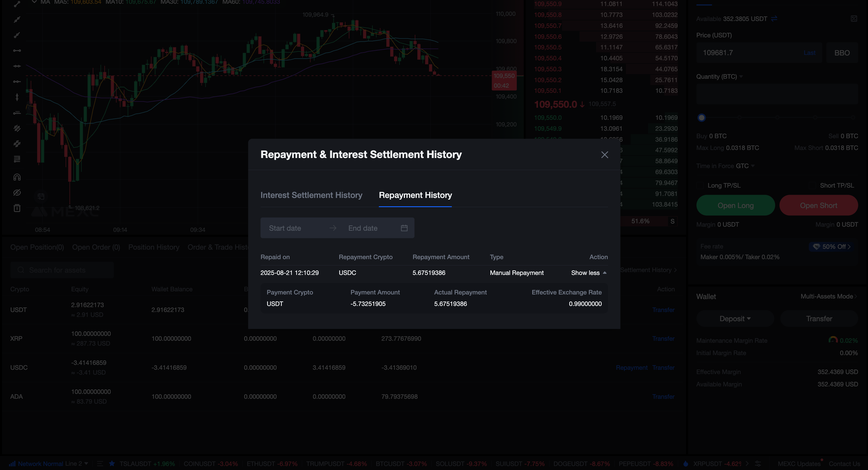
Task: Click the calendar icon in date picker
Action: coord(404,228)
